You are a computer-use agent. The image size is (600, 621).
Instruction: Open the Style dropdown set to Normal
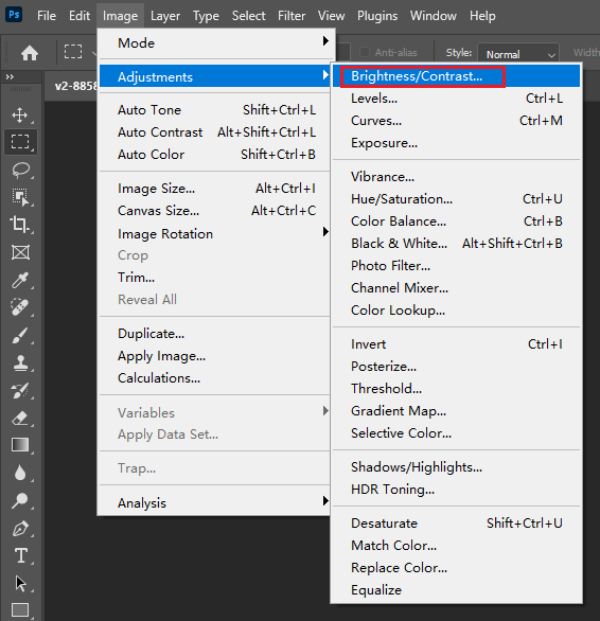[518, 54]
